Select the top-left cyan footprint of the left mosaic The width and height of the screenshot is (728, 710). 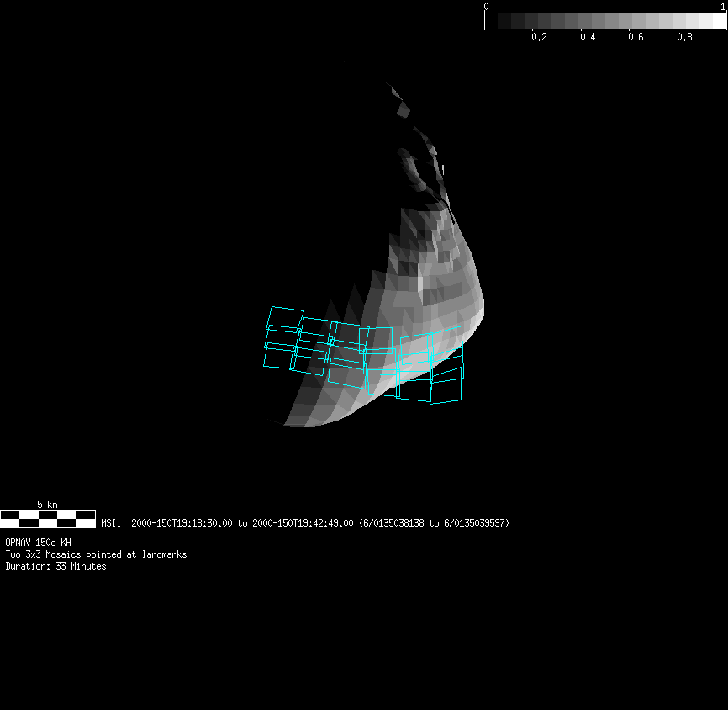pyautogui.click(x=285, y=318)
